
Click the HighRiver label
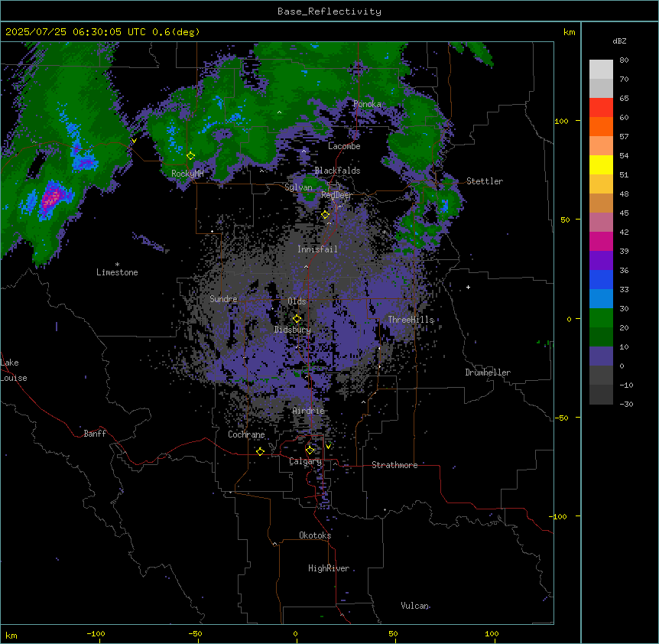click(329, 568)
